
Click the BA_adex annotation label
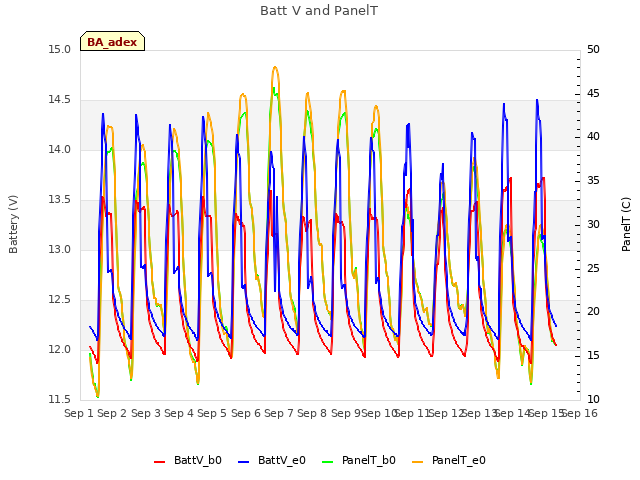click(112, 42)
